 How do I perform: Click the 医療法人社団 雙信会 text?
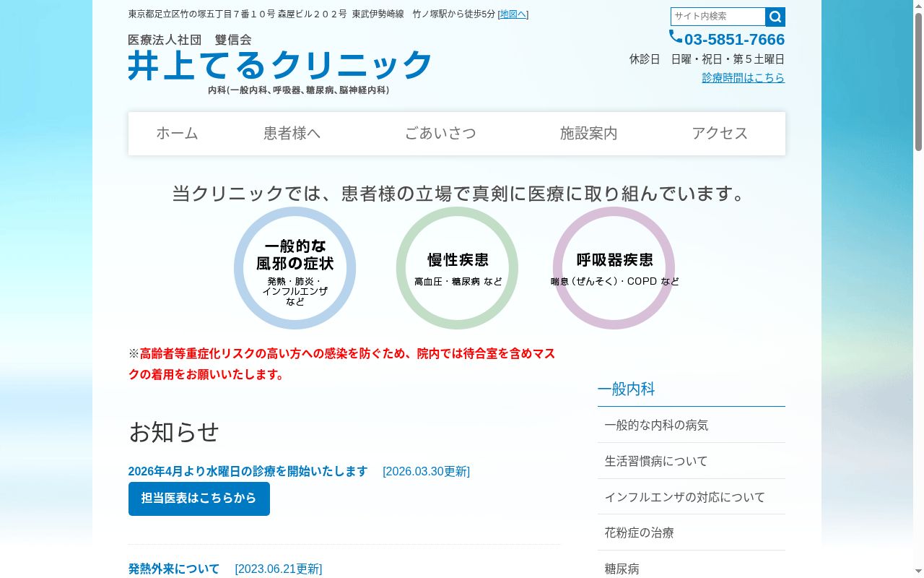190,40
